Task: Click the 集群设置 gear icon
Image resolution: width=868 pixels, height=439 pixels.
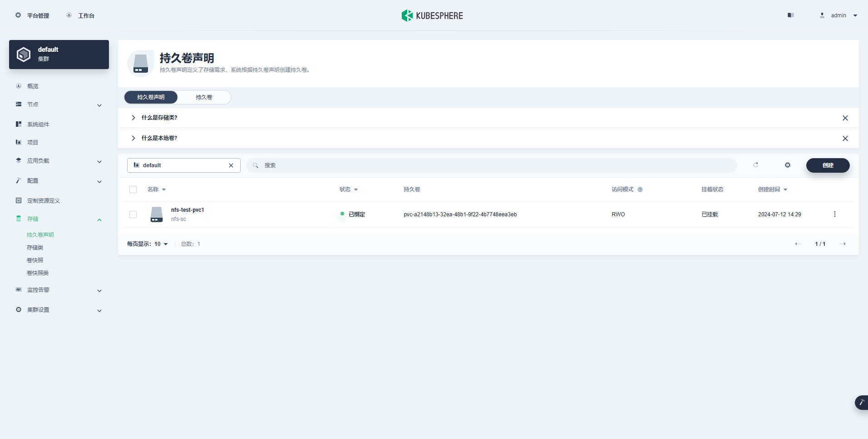Action: coord(19,309)
